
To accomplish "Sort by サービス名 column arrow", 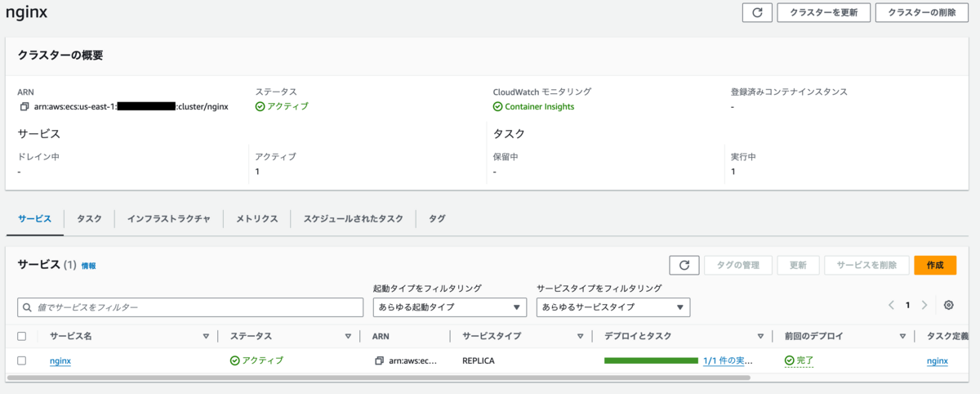I will pos(206,336).
